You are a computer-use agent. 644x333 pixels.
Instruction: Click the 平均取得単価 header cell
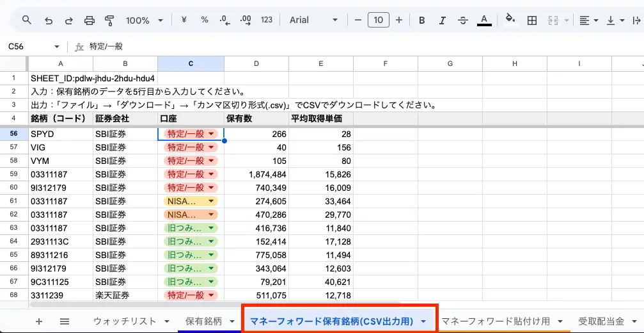(x=321, y=118)
